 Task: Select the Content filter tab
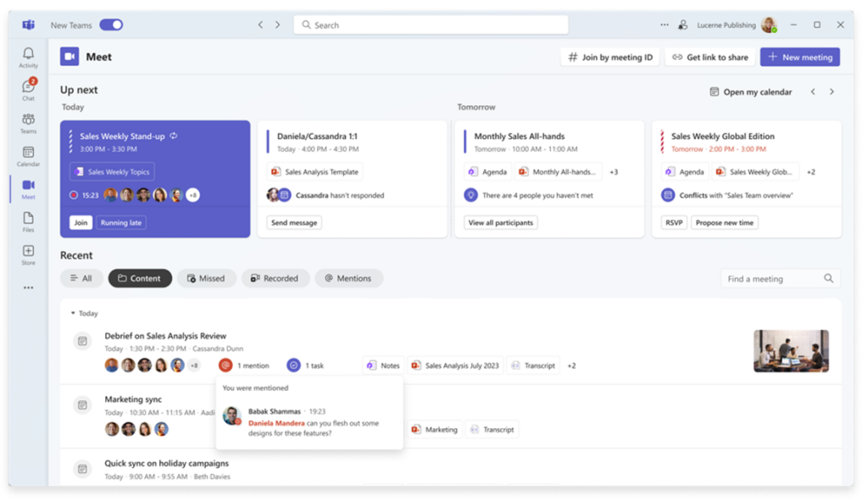point(140,278)
